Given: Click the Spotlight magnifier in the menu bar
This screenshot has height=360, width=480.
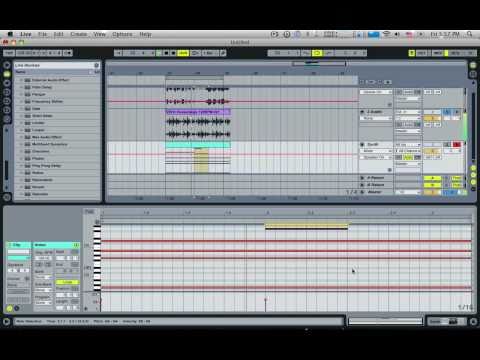Looking at the screenshot, I should pos(470,34).
